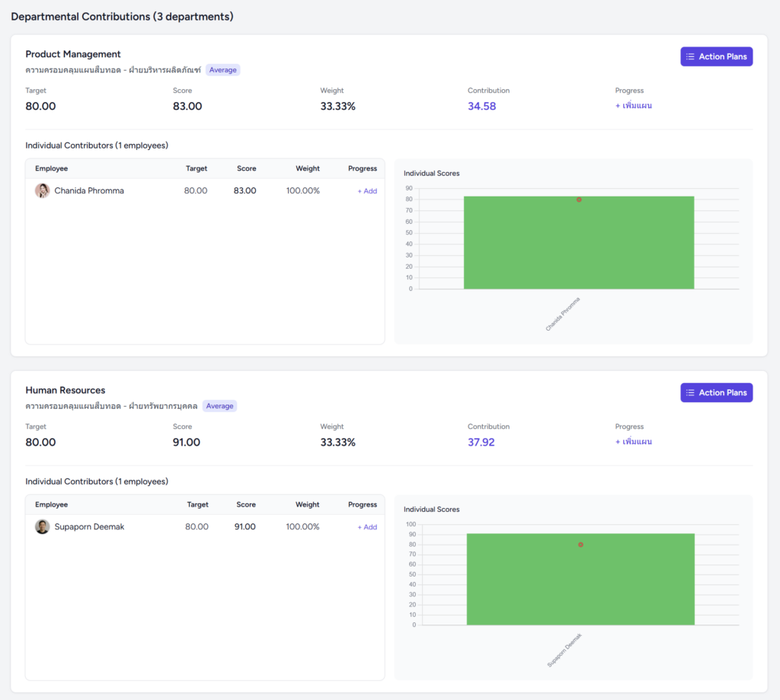Click '+ เพิ่มแผน' under Product Management progress
The image size is (780, 700).
coord(633,106)
